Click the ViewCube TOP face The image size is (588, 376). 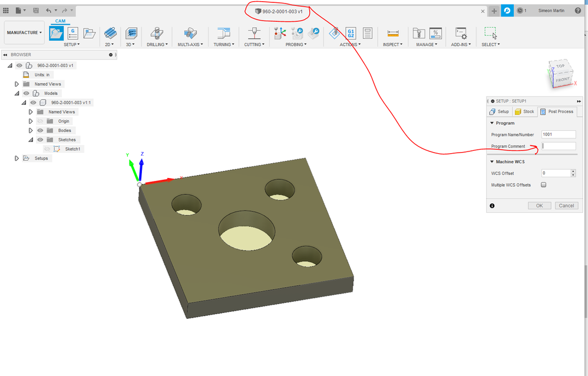(x=561, y=66)
